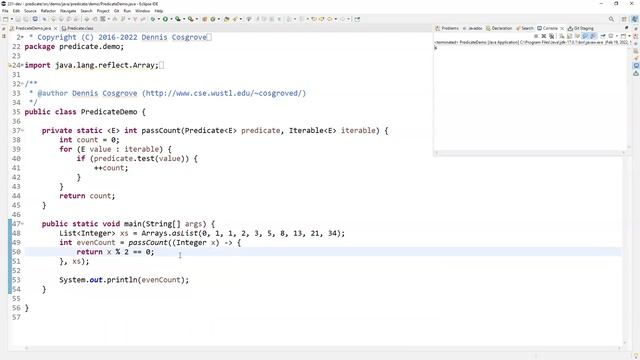The width and height of the screenshot is (640, 360).
Task: Open the Git Staging view tab
Action: [581, 29]
